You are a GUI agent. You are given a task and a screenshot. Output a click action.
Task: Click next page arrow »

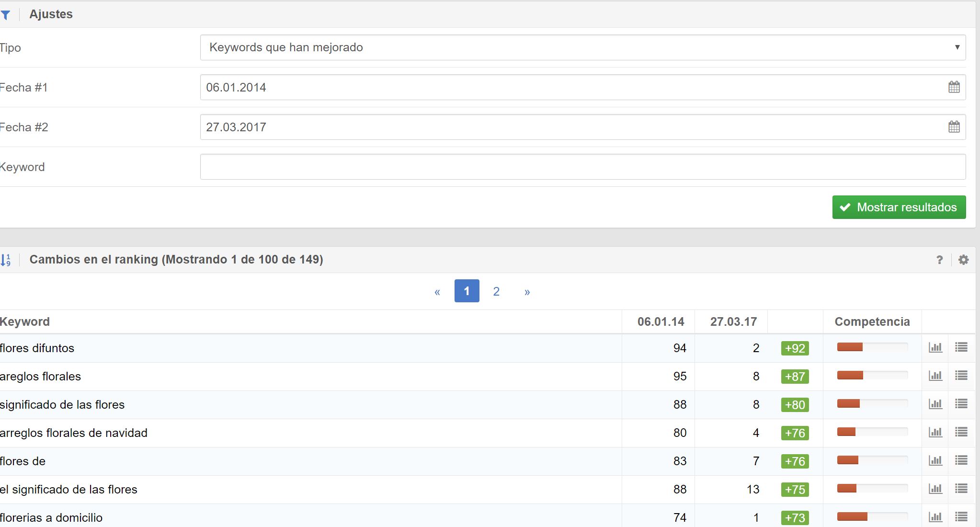[527, 292]
